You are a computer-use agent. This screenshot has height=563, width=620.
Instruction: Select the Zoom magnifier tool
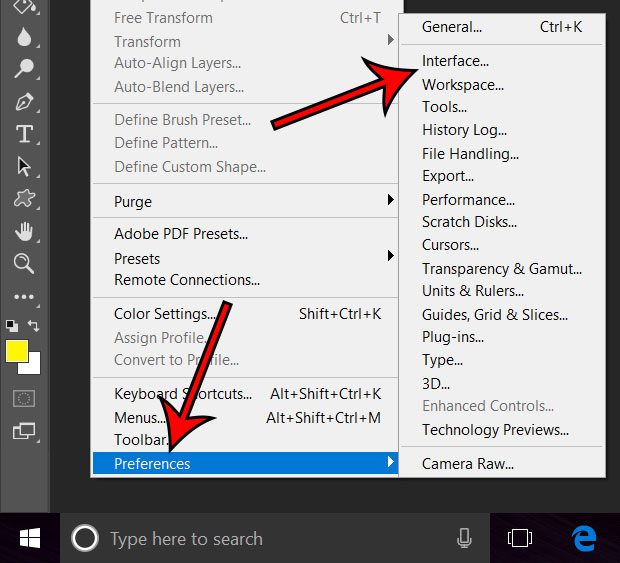point(24,263)
